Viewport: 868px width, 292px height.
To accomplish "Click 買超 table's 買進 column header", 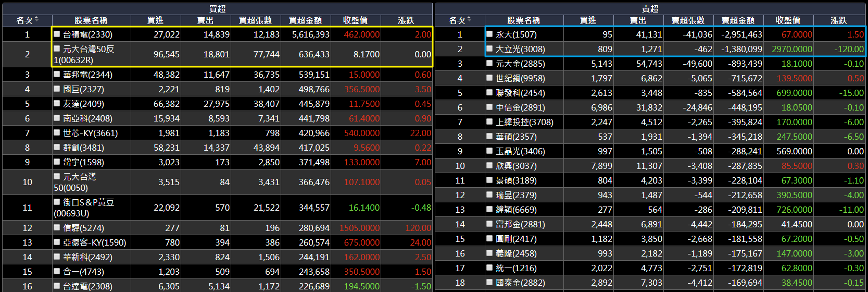I will pos(156,20).
